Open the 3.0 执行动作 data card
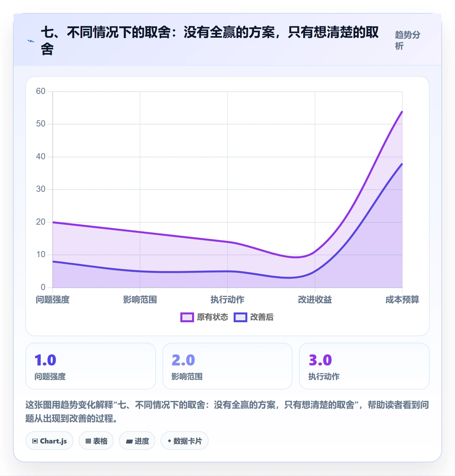Viewport: 455px width, 476px height. coord(364,366)
